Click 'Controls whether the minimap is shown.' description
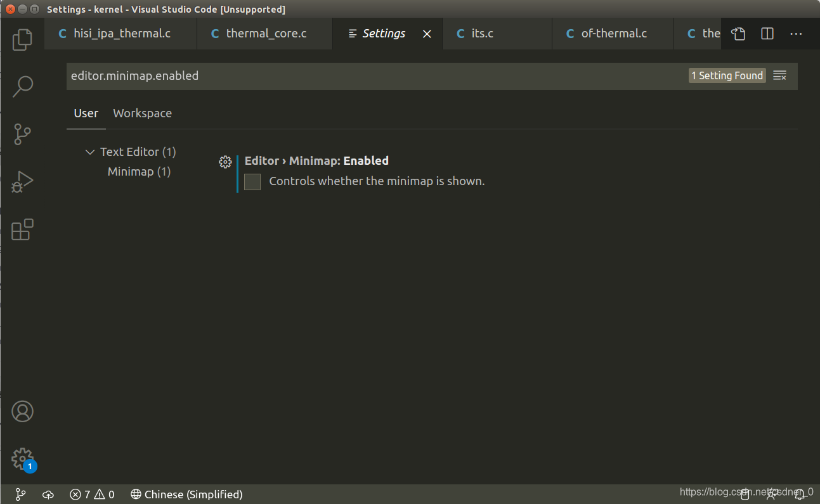Screen dimensions: 820x504 pos(377,181)
